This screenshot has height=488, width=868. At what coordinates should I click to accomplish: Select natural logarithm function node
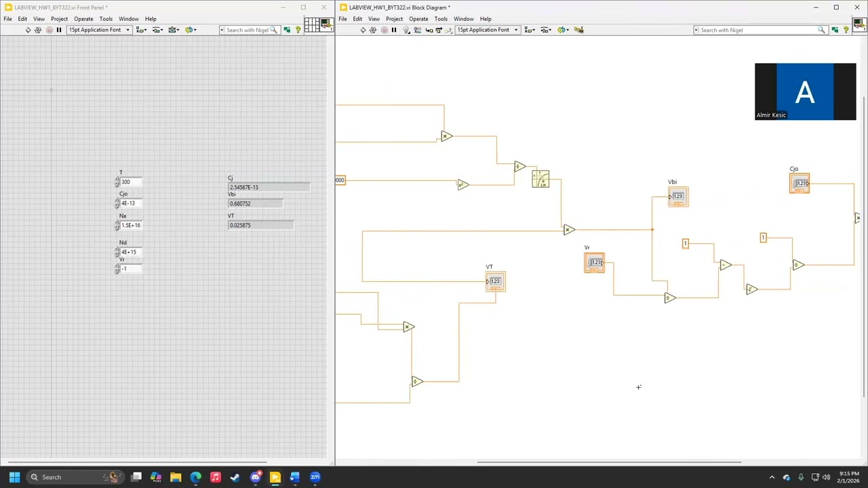click(540, 179)
